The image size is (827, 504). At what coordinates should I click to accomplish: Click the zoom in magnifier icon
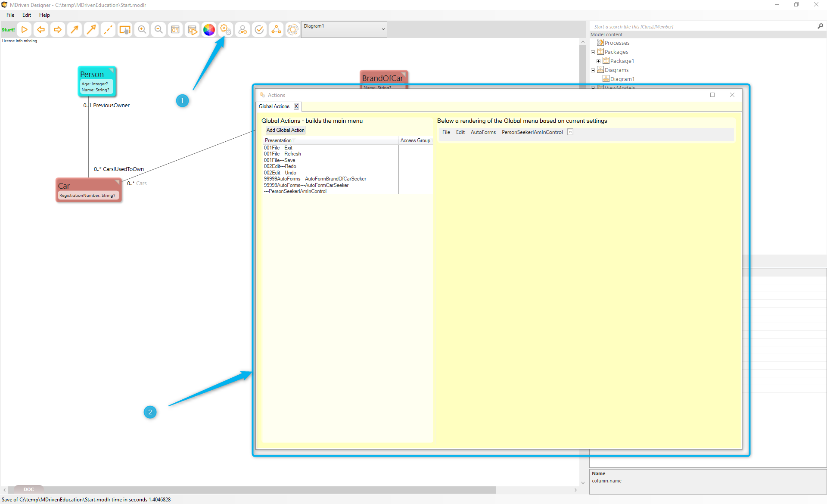[142, 30]
